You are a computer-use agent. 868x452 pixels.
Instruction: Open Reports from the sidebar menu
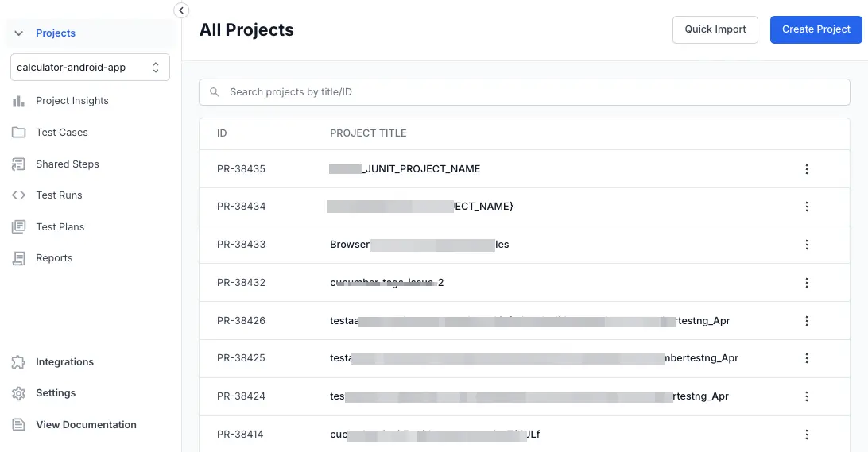pyautogui.click(x=54, y=258)
